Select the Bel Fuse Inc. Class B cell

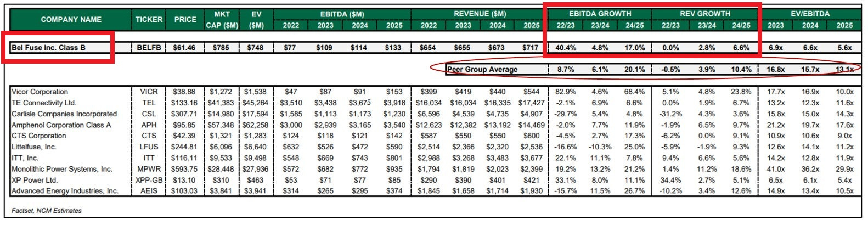click(x=49, y=48)
